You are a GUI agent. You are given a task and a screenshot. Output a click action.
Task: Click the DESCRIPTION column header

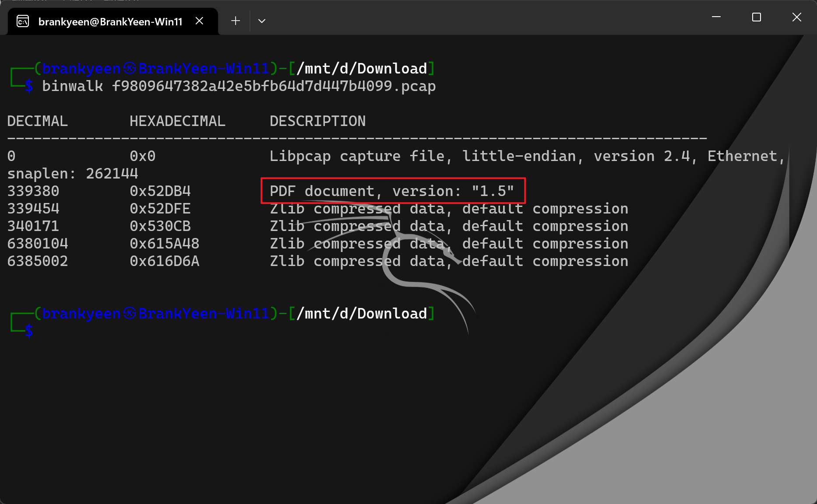(318, 121)
